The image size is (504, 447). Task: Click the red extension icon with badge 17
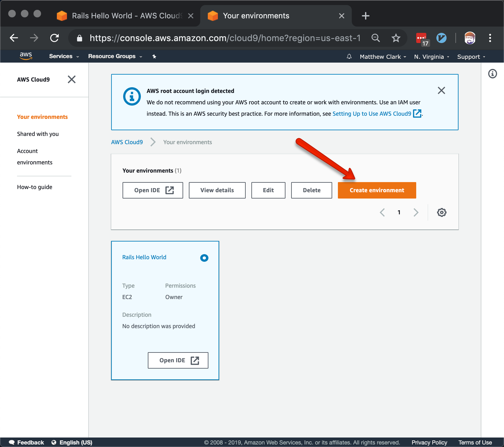(422, 39)
